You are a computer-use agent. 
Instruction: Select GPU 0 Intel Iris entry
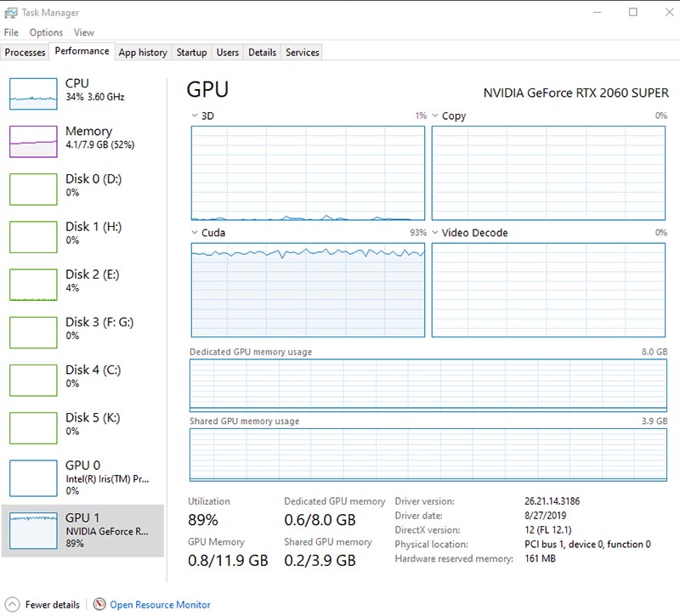83,478
